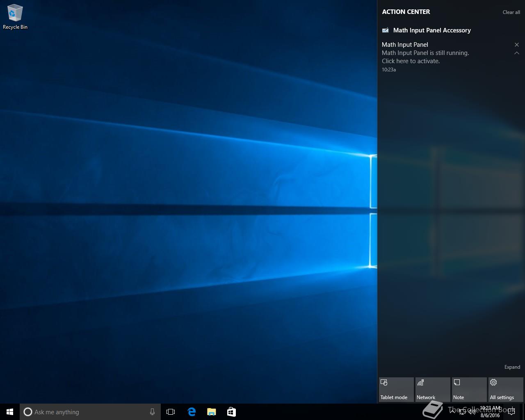Activate Cortana microphone voice search
The height and width of the screenshot is (420, 525).
pos(152,412)
